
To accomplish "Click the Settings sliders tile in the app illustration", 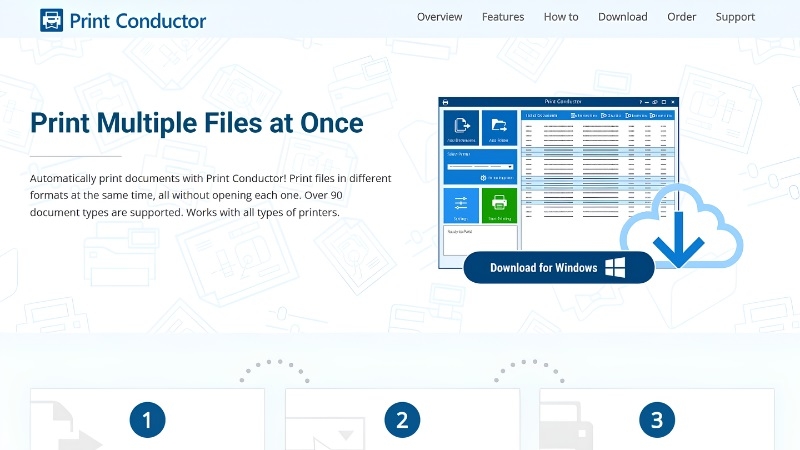I will tap(461, 206).
